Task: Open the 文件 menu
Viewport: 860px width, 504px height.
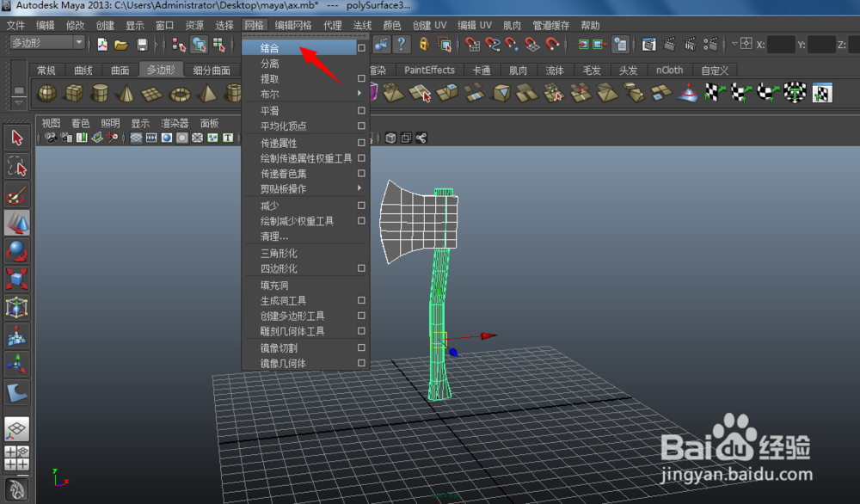Action: tap(15, 25)
